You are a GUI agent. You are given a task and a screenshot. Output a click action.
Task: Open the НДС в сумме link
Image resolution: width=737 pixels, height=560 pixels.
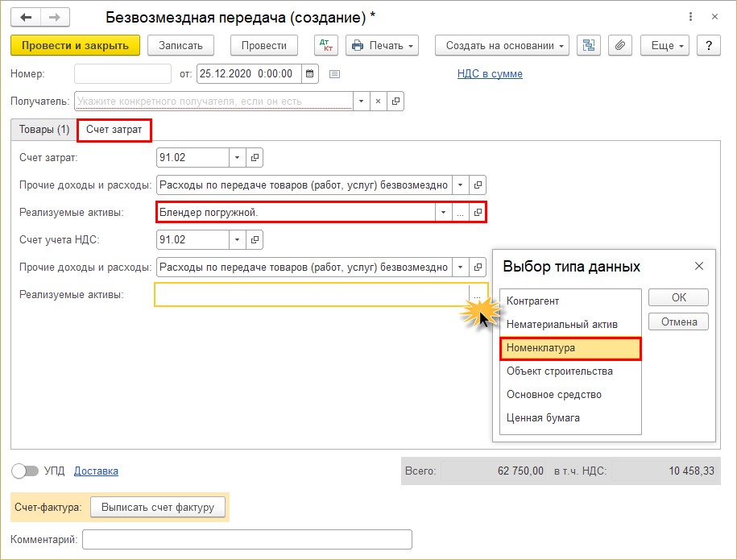coord(490,74)
